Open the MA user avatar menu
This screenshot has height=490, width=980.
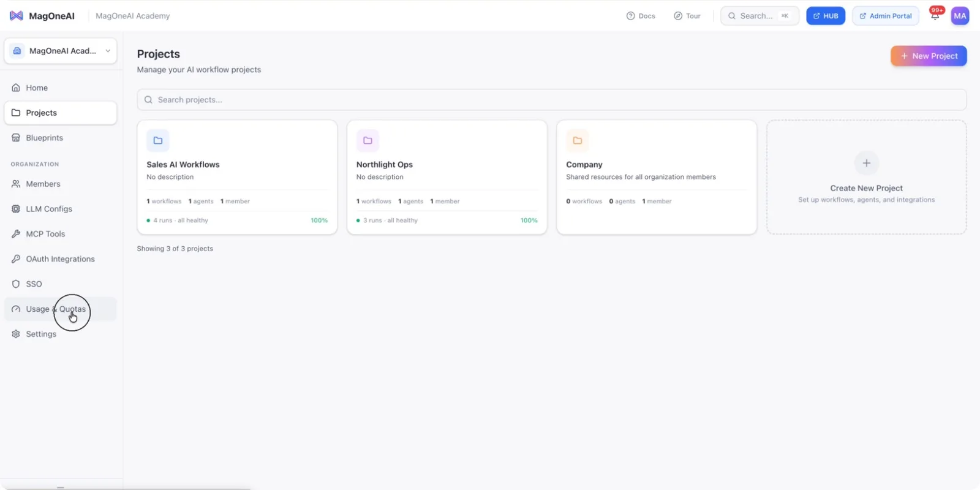960,16
